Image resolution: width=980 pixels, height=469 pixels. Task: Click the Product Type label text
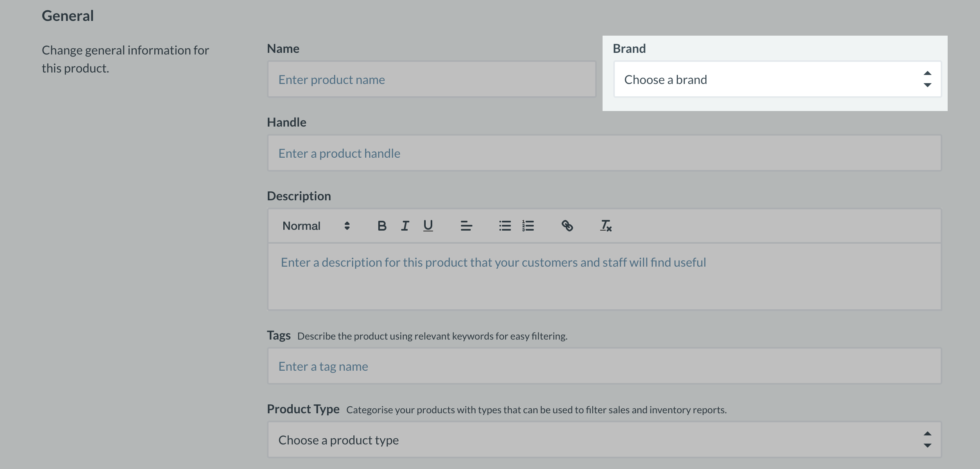click(303, 409)
